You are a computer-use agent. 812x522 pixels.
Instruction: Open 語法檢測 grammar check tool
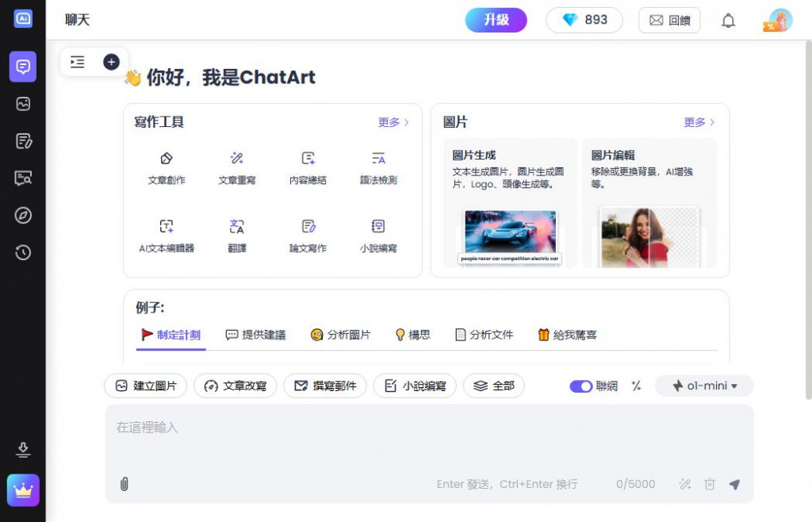(378, 168)
